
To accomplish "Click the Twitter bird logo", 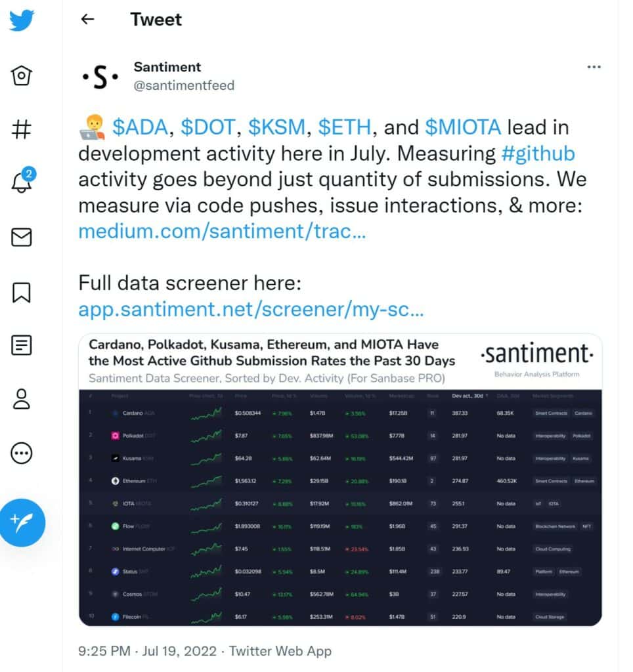I will [x=22, y=20].
